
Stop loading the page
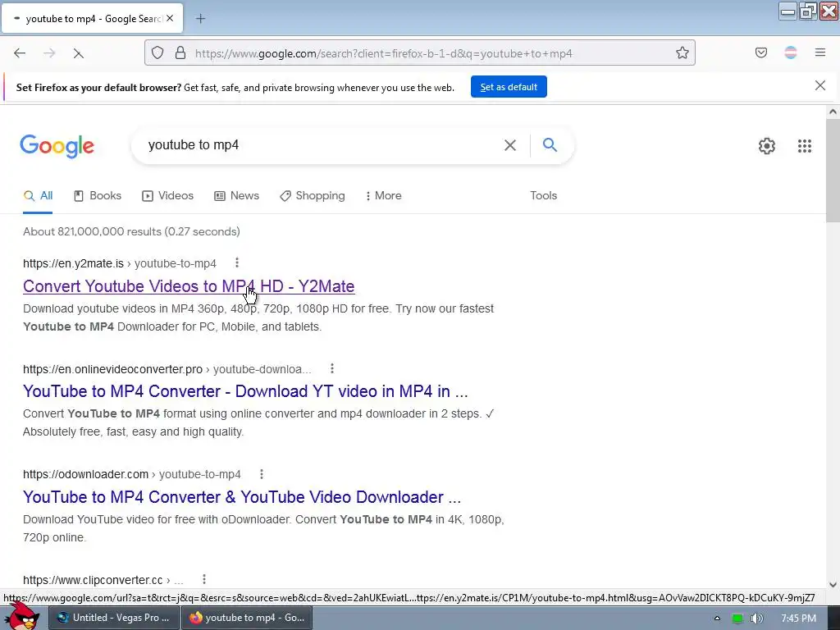point(78,53)
